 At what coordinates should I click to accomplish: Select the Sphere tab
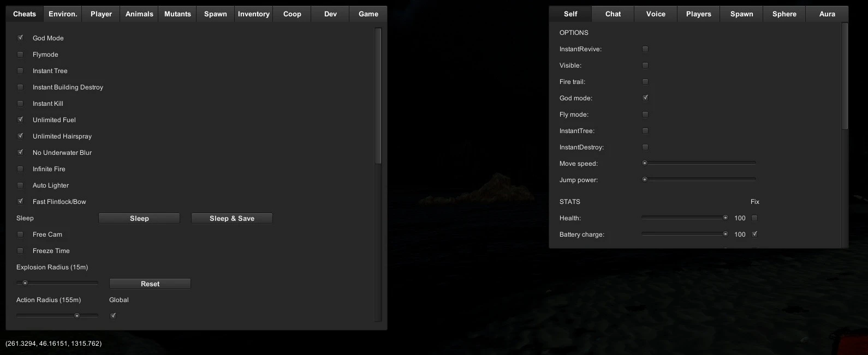pos(784,14)
